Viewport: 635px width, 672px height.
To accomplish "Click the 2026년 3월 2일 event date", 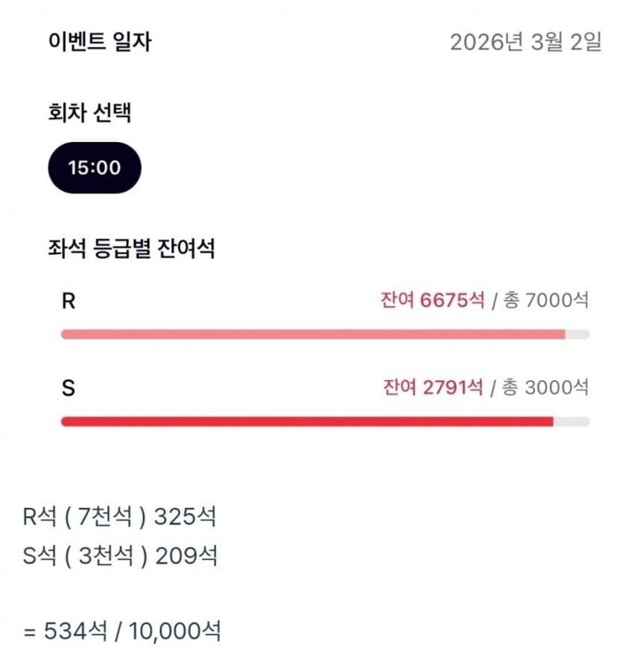I will tap(525, 42).
